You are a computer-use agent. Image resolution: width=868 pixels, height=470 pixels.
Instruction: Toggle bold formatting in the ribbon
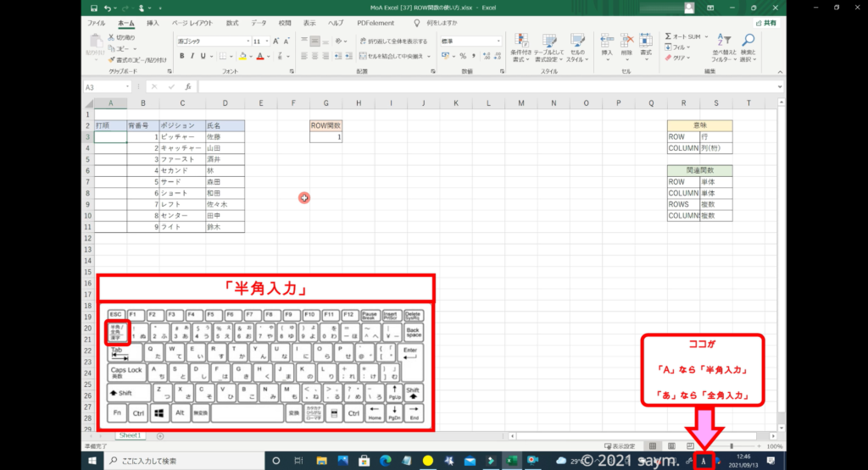tap(181, 56)
